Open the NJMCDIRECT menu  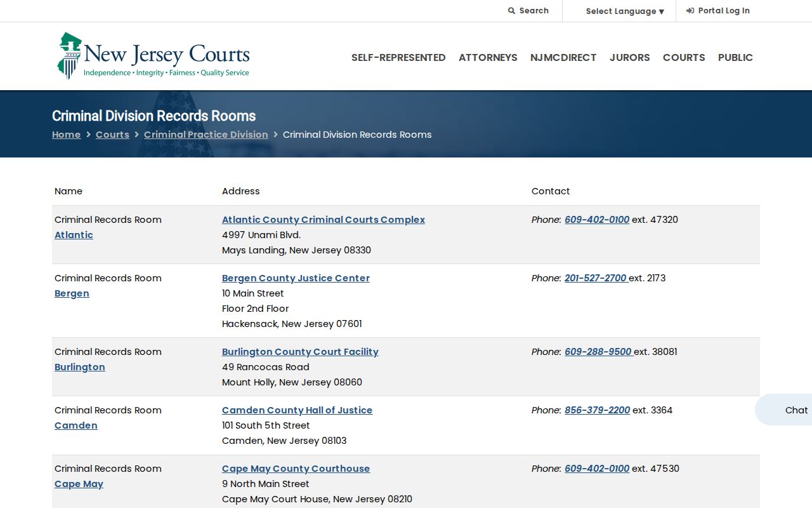point(563,57)
